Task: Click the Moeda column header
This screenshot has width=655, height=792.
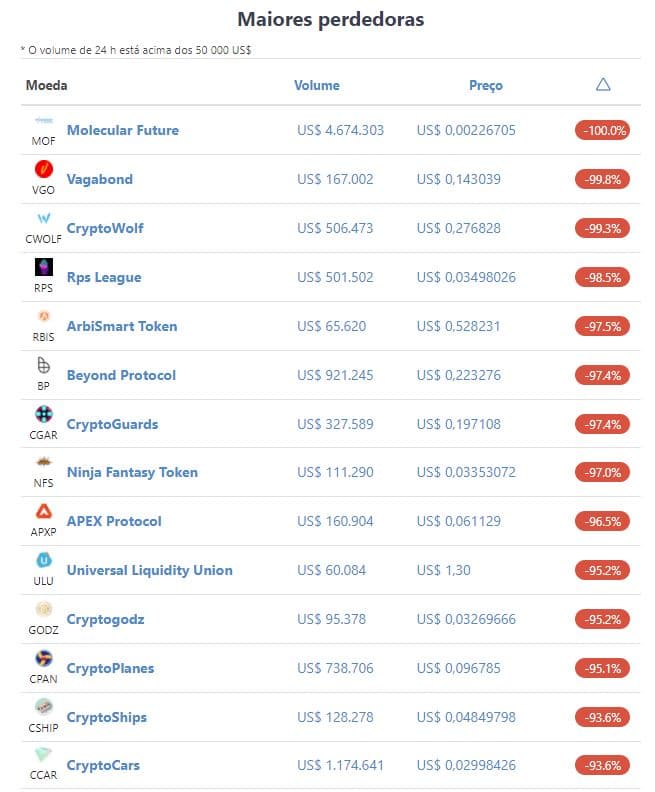Action: click(46, 85)
